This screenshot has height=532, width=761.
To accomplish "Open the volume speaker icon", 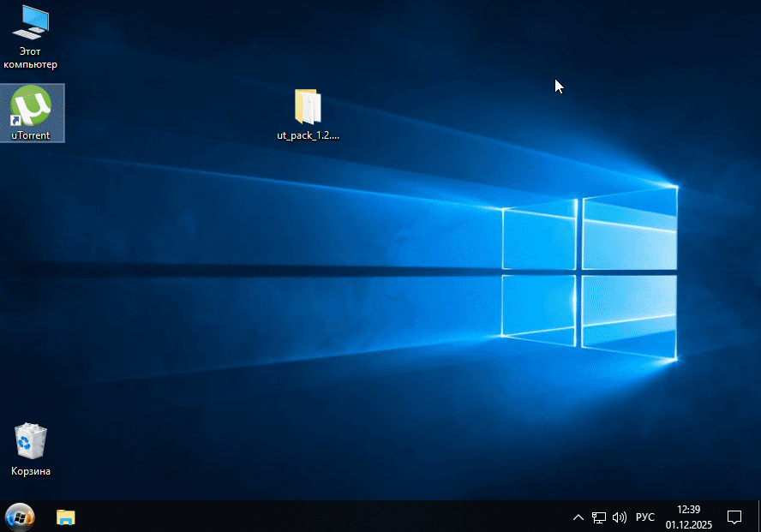I will tap(620, 517).
